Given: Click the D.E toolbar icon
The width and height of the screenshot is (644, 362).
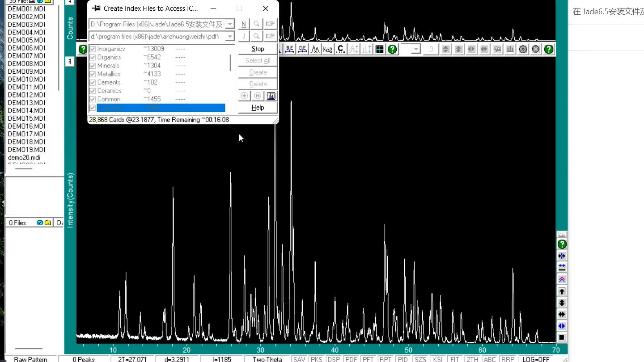Looking at the screenshot, I should (302, 49).
